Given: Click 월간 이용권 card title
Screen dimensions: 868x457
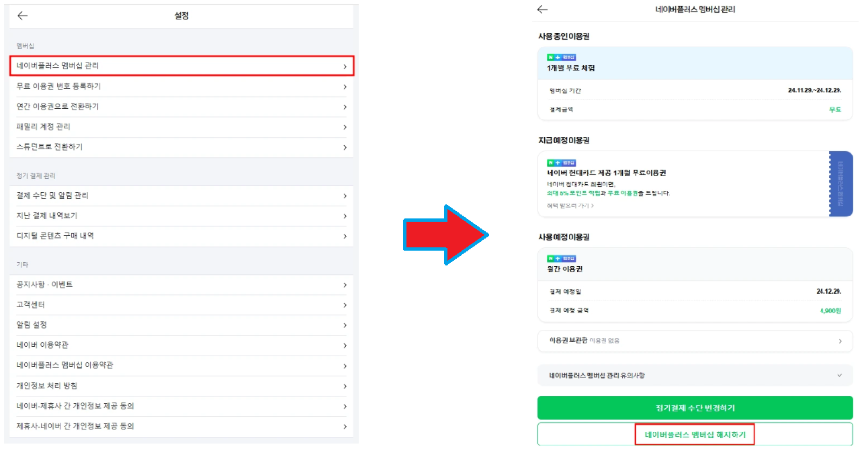Looking at the screenshot, I should (564, 269).
